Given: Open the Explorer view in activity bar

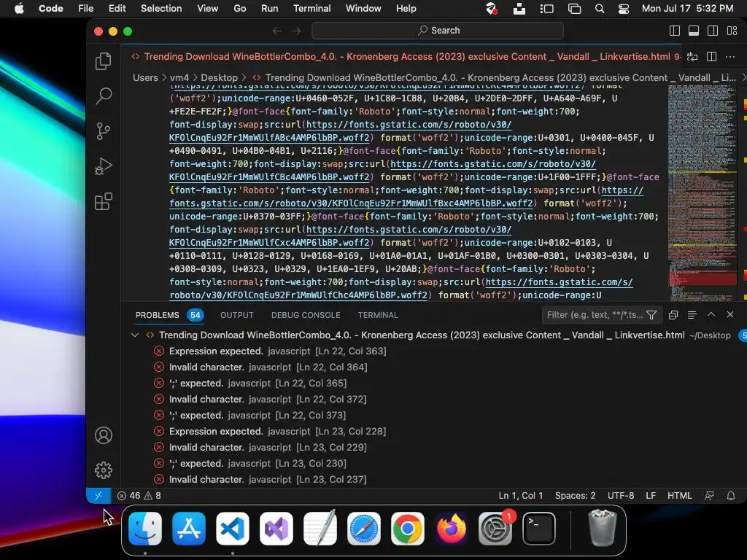Looking at the screenshot, I should pyautogui.click(x=104, y=61).
